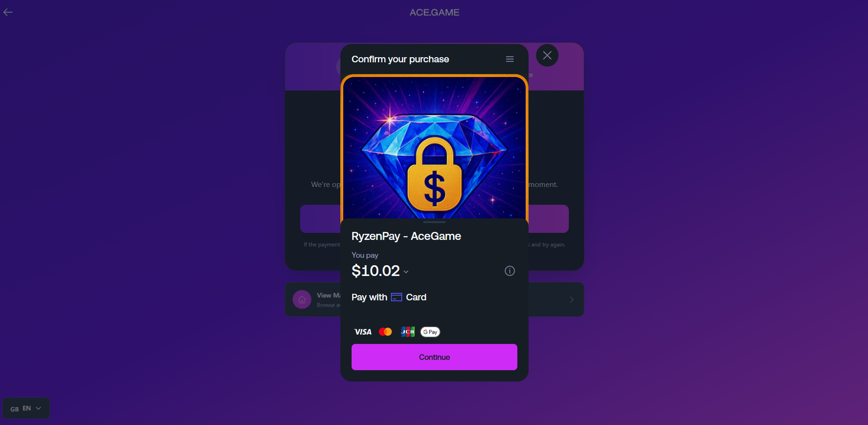Click the ACE.GAME page title
868x425 pixels.
pos(434,13)
